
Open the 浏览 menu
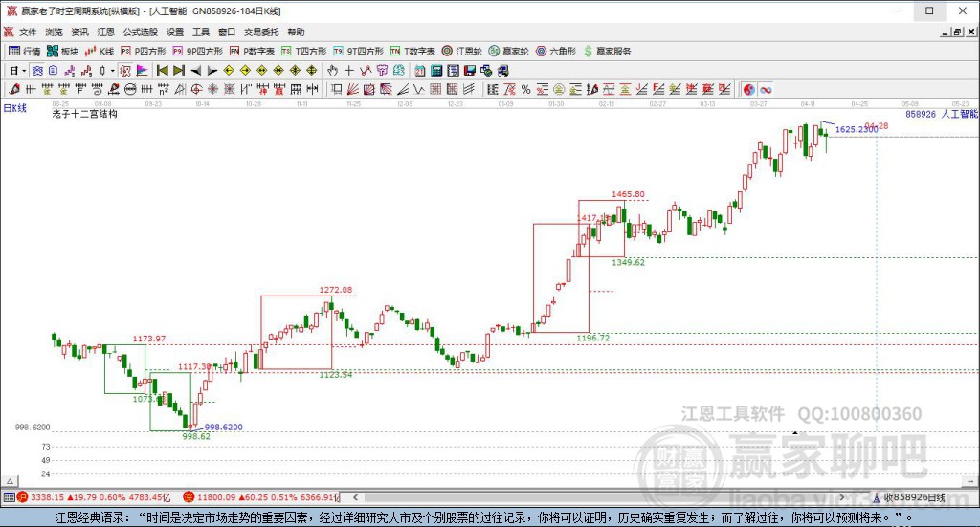click(54, 32)
